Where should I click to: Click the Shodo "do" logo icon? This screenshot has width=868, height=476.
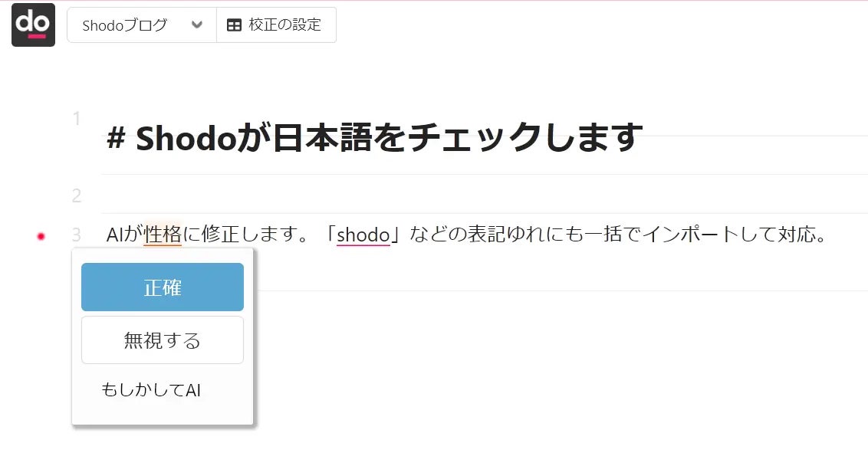[x=33, y=25]
